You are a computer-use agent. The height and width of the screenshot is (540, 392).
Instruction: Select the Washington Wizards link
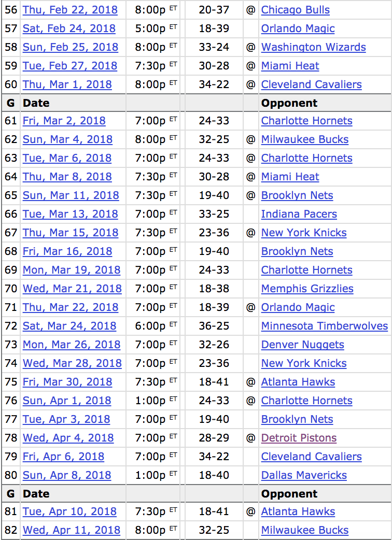(x=313, y=47)
